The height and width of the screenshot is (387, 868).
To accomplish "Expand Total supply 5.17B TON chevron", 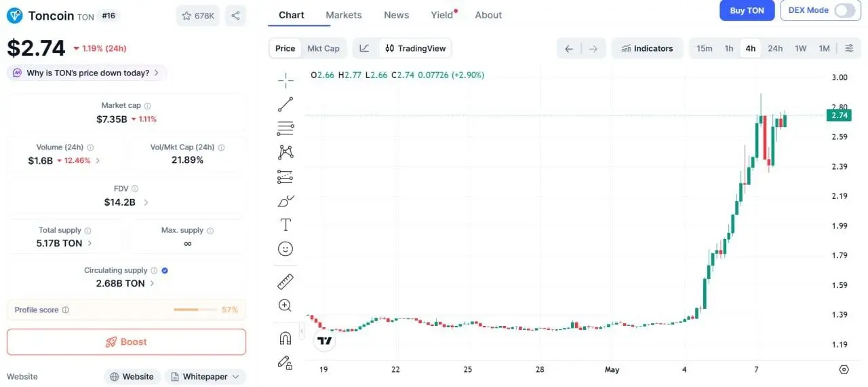I will (x=90, y=243).
